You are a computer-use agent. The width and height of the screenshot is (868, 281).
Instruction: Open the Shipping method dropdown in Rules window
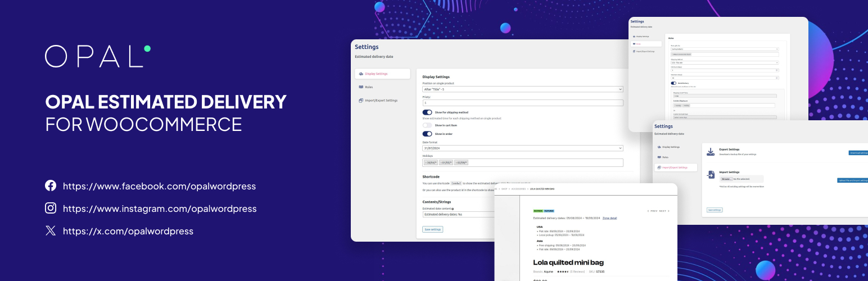point(724,62)
